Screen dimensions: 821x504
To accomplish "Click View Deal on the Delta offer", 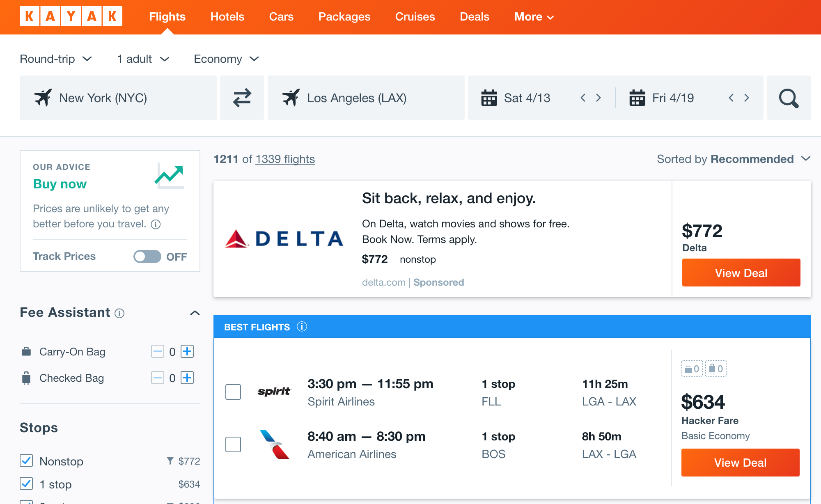I will [x=741, y=272].
